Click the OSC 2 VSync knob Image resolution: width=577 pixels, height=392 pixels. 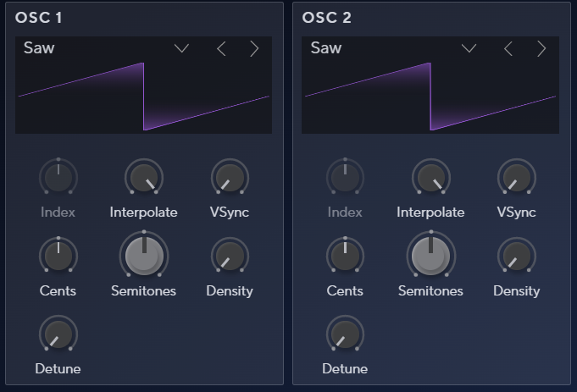(x=517, y=178)
